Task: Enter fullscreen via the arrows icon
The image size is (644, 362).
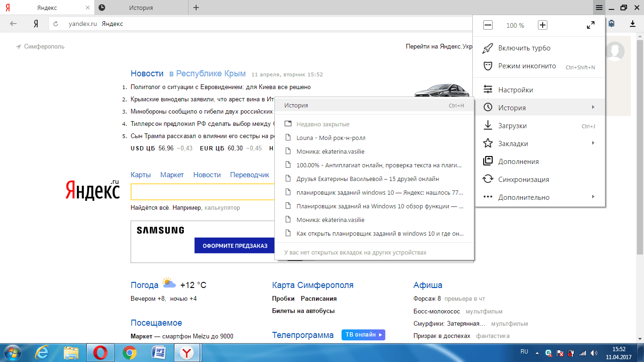Action: click(590, 25)
